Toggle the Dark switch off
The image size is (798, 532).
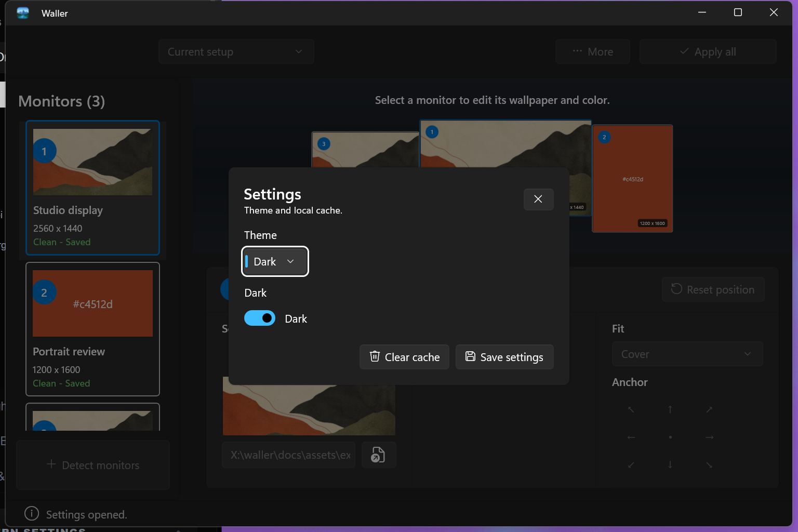[x=260, y=318]
